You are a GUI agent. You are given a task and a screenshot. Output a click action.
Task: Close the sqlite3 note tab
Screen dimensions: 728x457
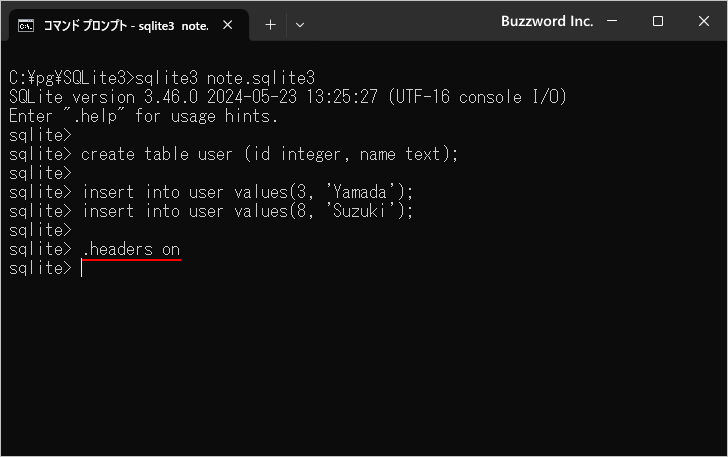228,25
